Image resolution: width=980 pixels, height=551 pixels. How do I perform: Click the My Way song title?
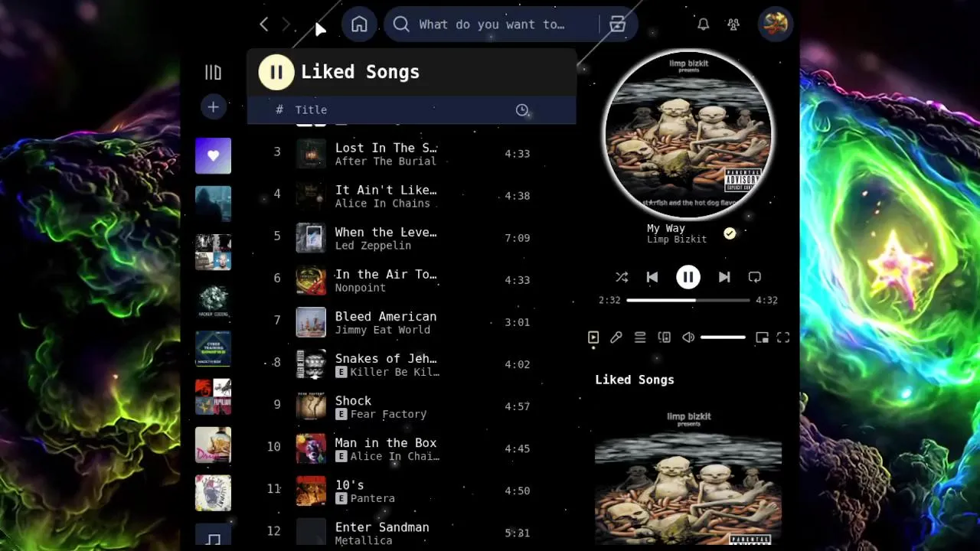[x=666, y=228]
